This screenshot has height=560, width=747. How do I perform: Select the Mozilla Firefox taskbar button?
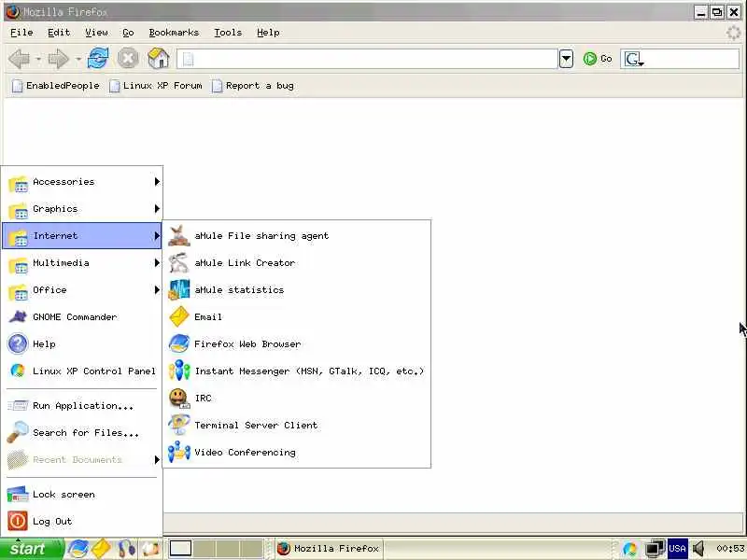tap(329, 549)
